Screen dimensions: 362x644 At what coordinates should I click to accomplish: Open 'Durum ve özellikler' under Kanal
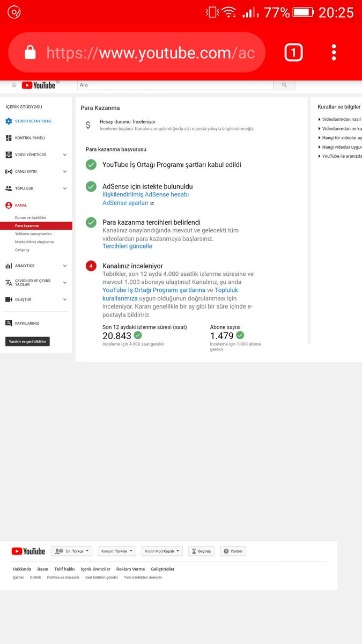pos(31,217)
